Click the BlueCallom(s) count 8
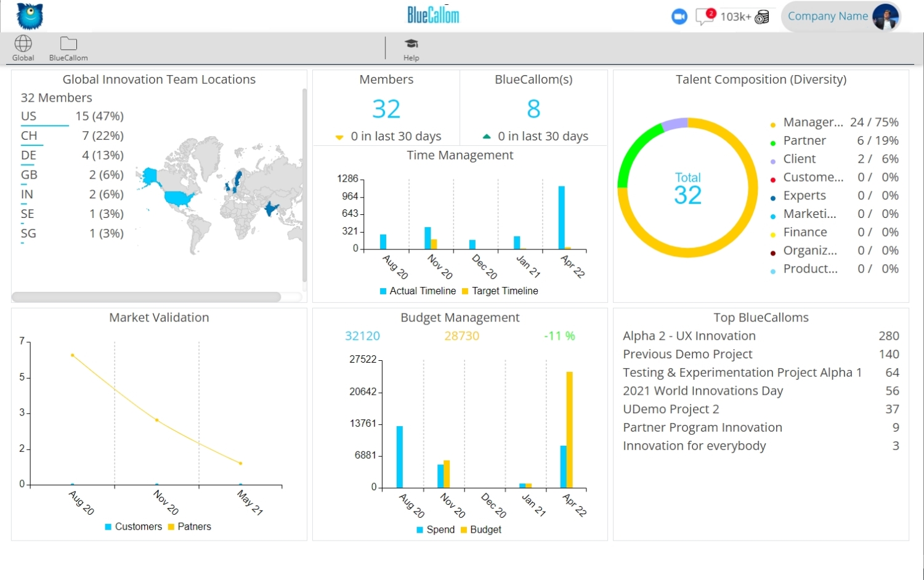 [x=533, y=109]
